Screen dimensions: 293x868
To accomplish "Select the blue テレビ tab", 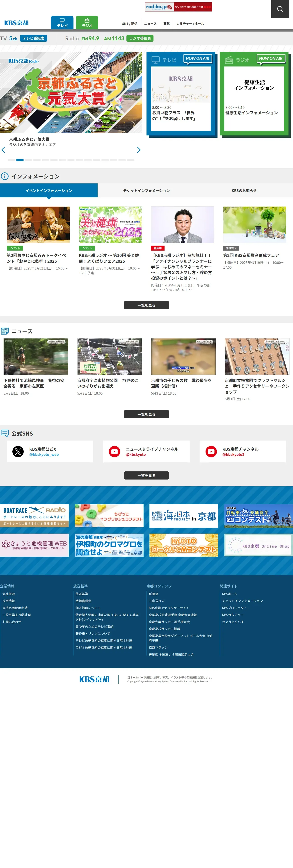I will pos(62,23).
